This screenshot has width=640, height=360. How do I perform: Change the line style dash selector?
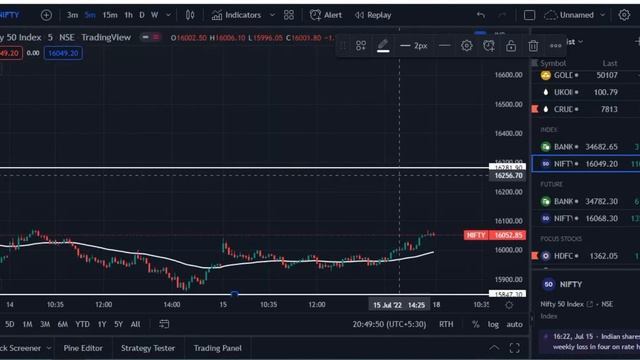coord(444,46)
